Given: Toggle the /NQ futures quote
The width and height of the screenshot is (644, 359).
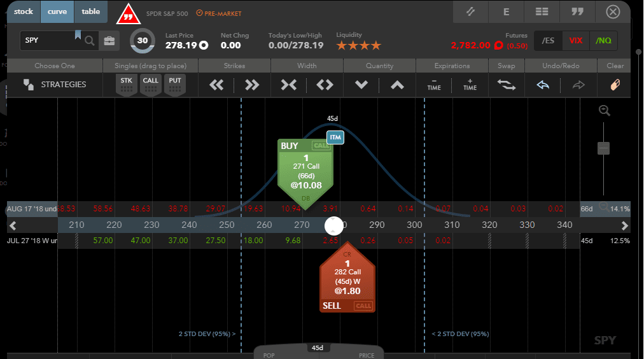Looking at the screenshot, I should pyautogui.click(x=603, y=41).
